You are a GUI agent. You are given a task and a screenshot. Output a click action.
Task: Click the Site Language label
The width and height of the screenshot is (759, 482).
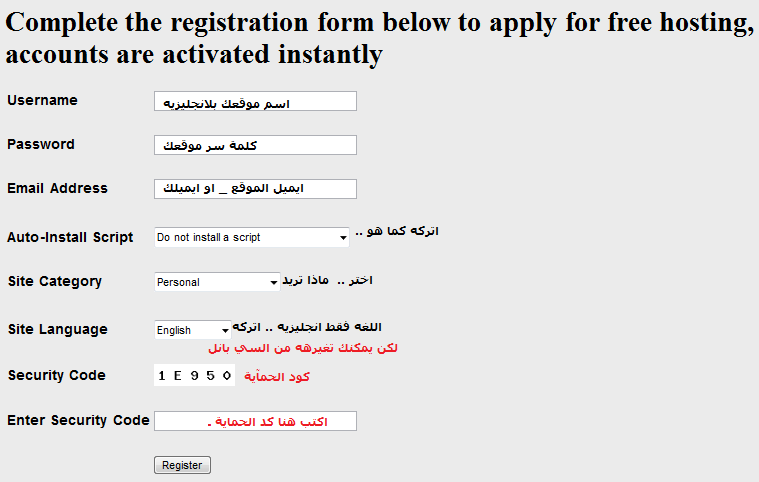coord(57,329)
